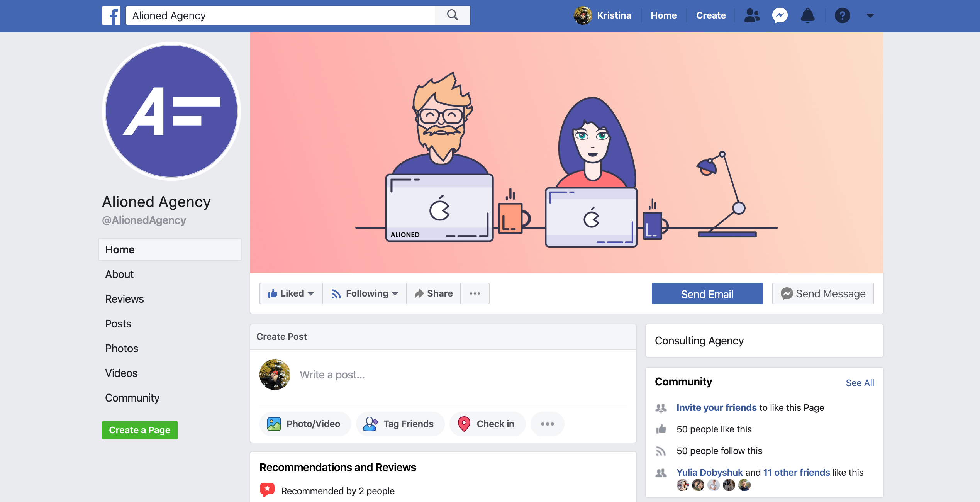Go to the Photos sidebar tab
The image size is (980, 502).
[122, 348]
